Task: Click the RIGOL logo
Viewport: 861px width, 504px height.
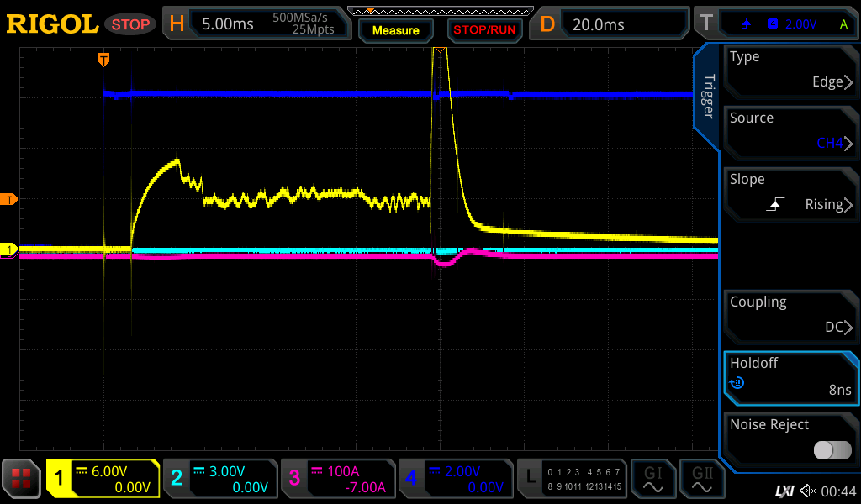Action: (x=52, y=24)
